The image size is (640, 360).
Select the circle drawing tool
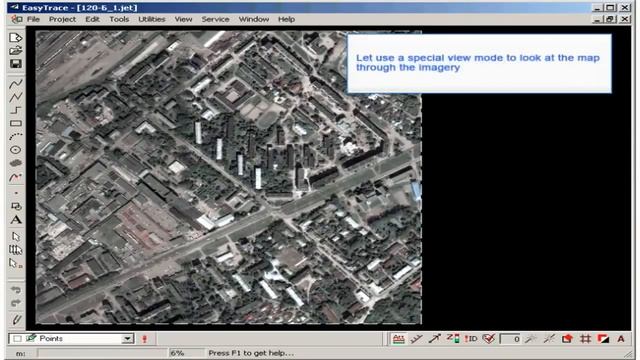16,150
